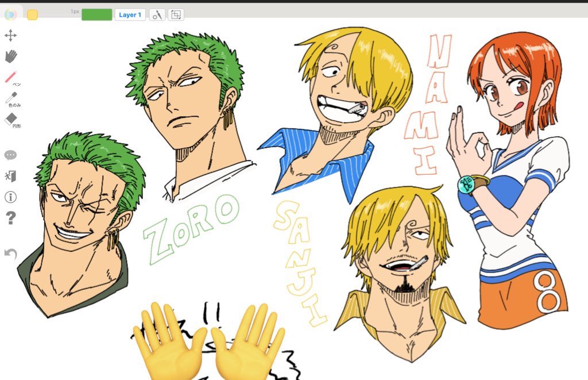Open the color wheel picker
Viewport: 588px width, 380px height.
[10, 14]
